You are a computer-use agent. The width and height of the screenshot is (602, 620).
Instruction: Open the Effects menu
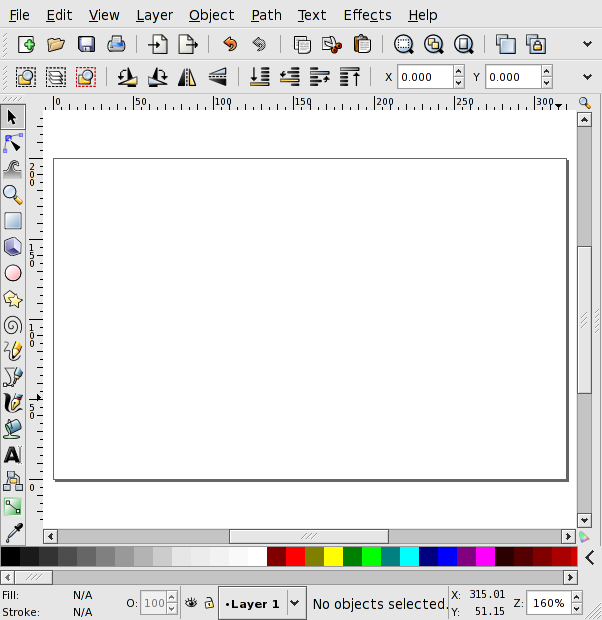(367, 15)
